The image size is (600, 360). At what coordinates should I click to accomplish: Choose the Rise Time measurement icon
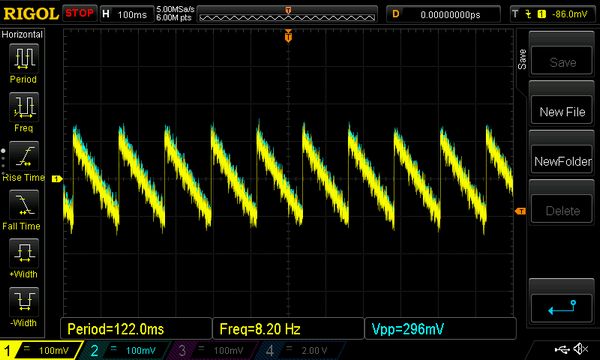pos(24,156)
